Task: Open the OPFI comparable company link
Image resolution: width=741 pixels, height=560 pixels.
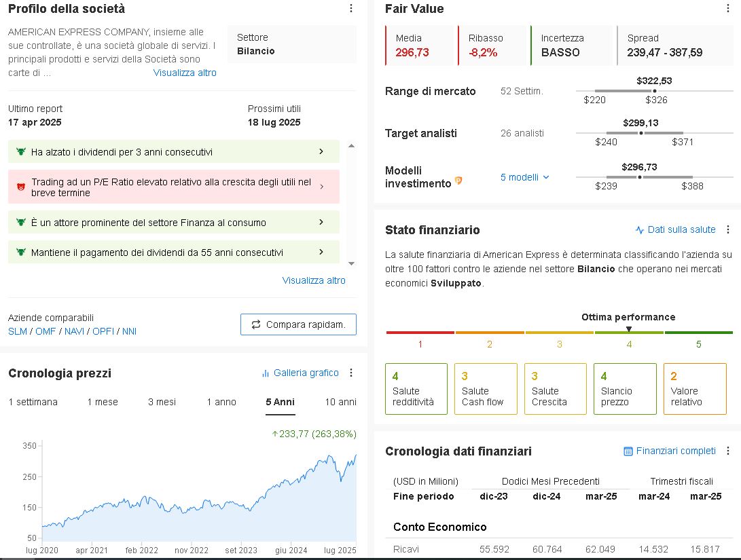Action: click(x=103, y=331)
